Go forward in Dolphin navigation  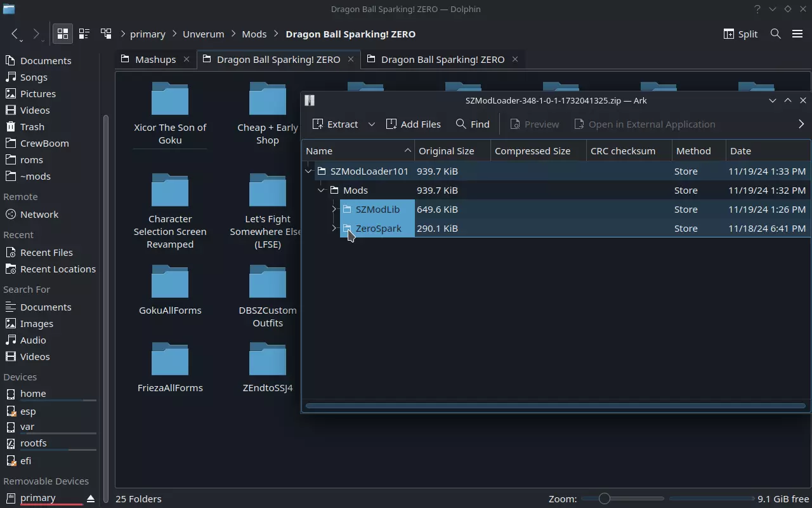coord(36,34)
